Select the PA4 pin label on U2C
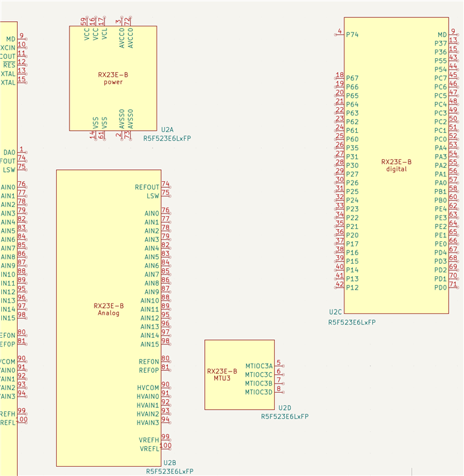 pyautogui.click(x=441, y=148)
